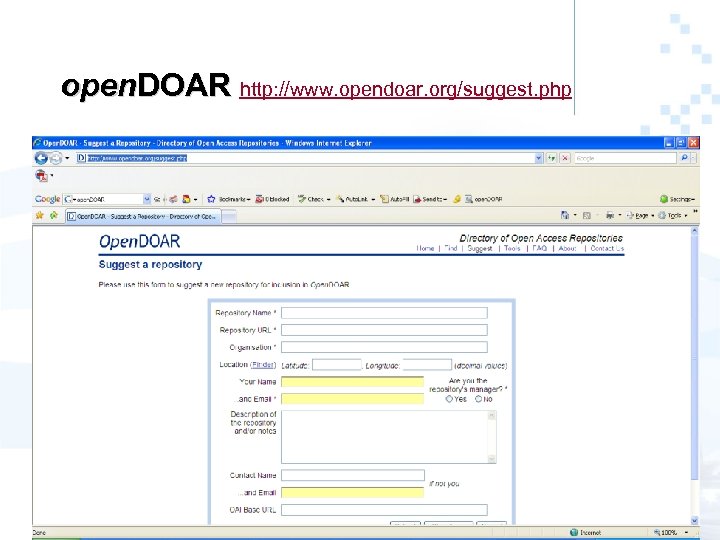Open the Tools navigation link on OpenDOAR
Viewport: 720px width, 540px height.
click(x=512, y=248)
